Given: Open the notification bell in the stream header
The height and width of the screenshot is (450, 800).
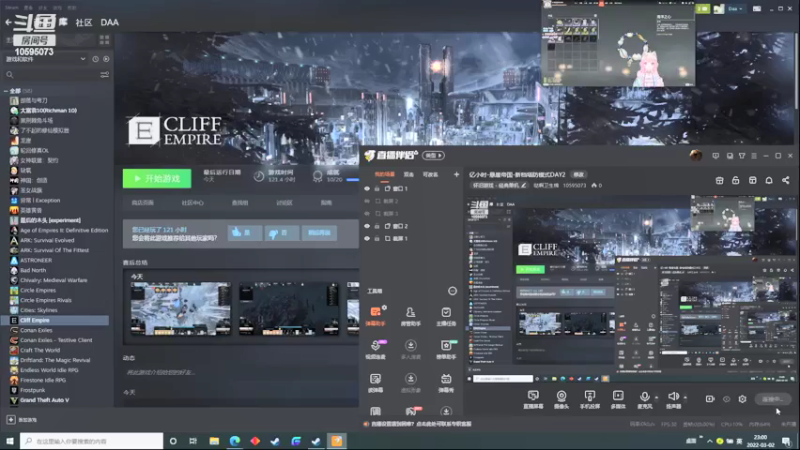Looking at the screenshot, I should [769, 180].
